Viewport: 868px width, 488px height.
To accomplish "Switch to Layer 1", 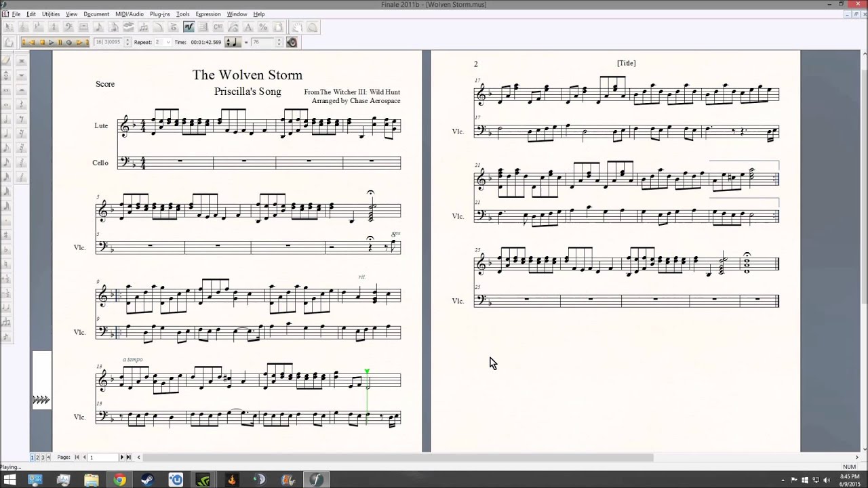I will (32, 457).
